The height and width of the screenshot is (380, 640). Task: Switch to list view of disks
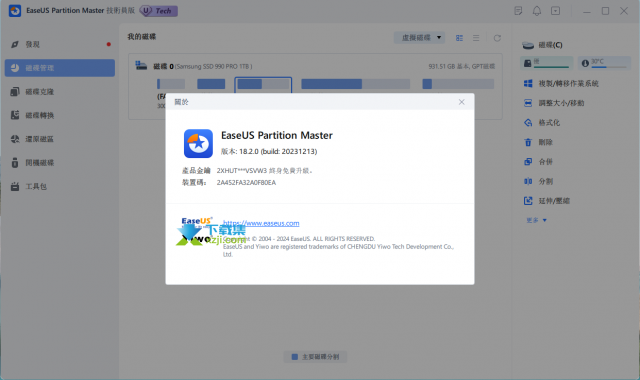point(476,38)
